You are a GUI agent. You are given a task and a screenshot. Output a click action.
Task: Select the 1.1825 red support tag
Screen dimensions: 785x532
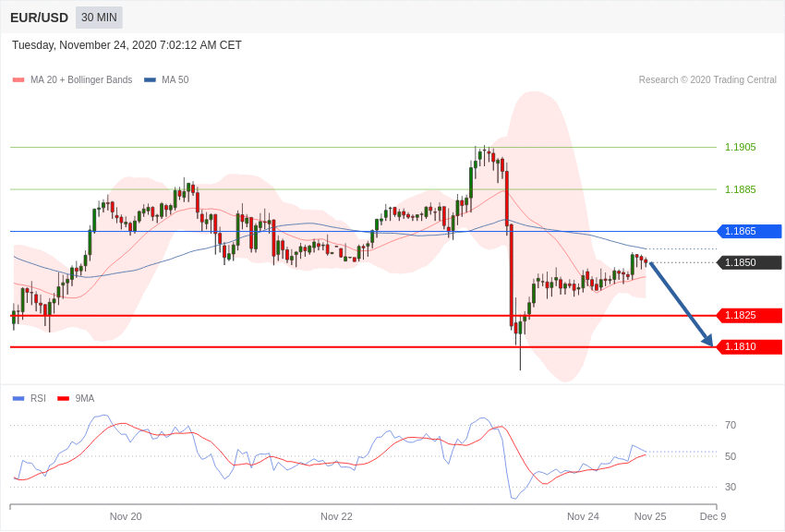(x=749, y=315)
